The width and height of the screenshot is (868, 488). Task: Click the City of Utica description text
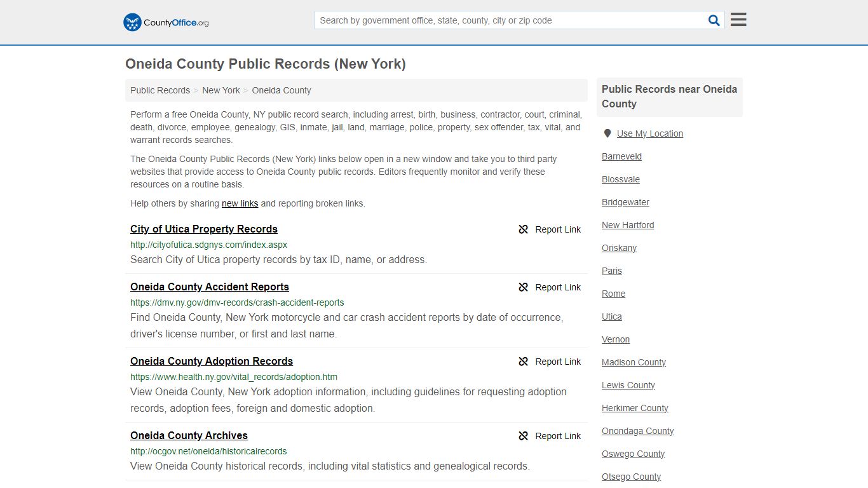(278, 259)
